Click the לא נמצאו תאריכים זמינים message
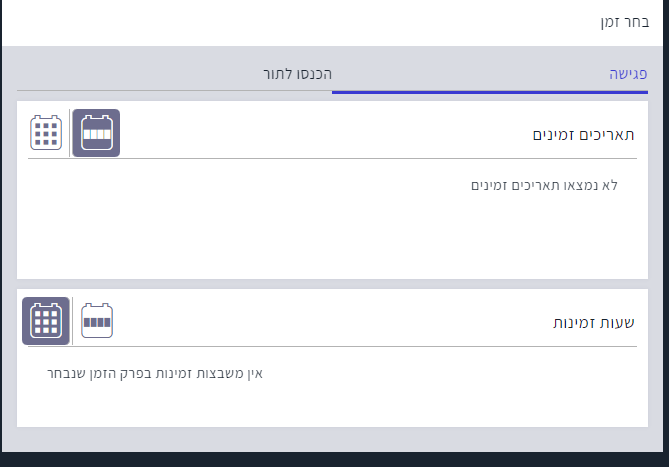 (544, 185)
